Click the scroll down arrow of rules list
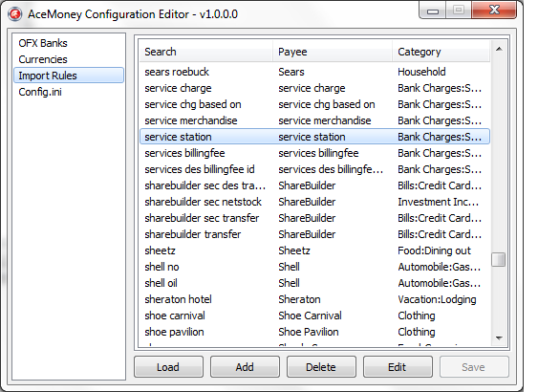538x392 pixels. tap(499, 338)
